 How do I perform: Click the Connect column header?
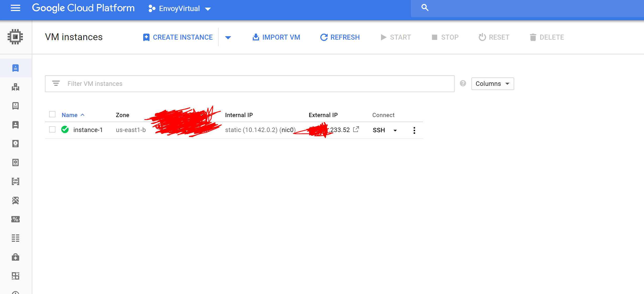click(x=383, y=115)
